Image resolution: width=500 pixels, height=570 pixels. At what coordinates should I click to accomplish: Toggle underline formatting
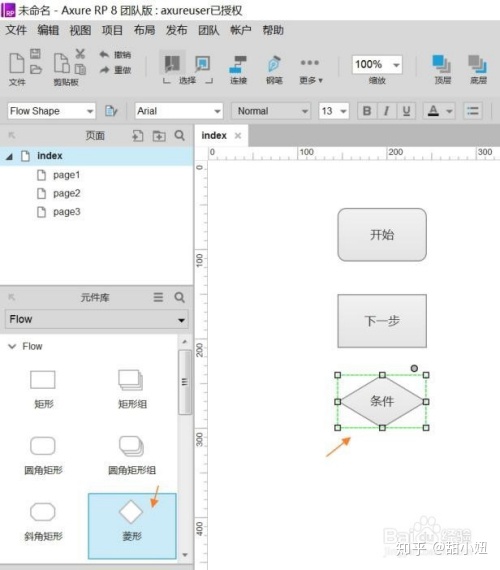pos(406,111)
